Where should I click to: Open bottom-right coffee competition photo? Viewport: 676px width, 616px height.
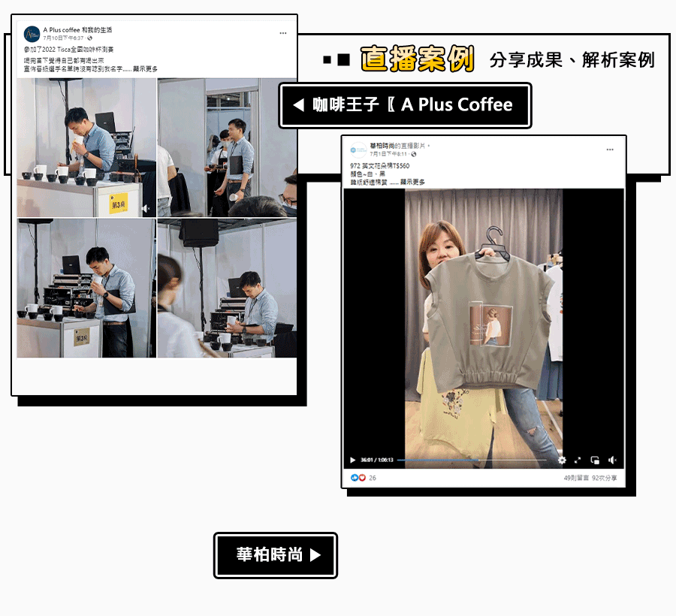click(x=227, y=288)
